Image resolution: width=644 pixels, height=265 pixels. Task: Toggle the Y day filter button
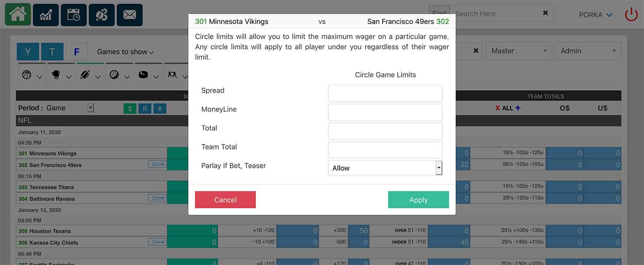click(x=28, y=52)
